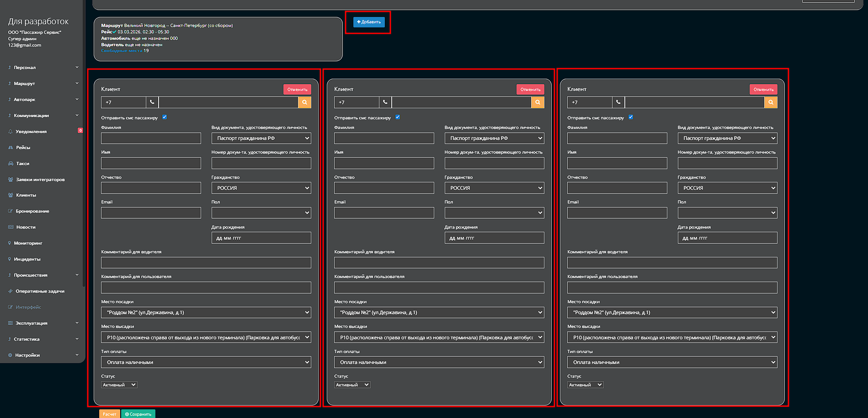Open the Бронирование sidebar item
Viewport: 868px width, 418px height.
(x=32, y=211)
